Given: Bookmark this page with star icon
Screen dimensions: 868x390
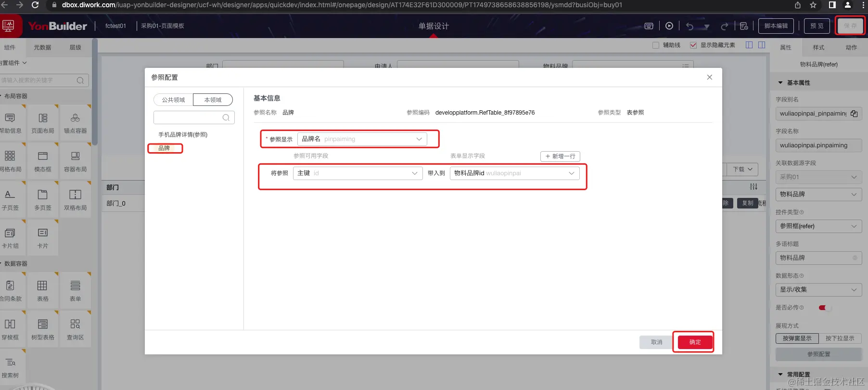Looking at the screenshot, I should [813, 5].
